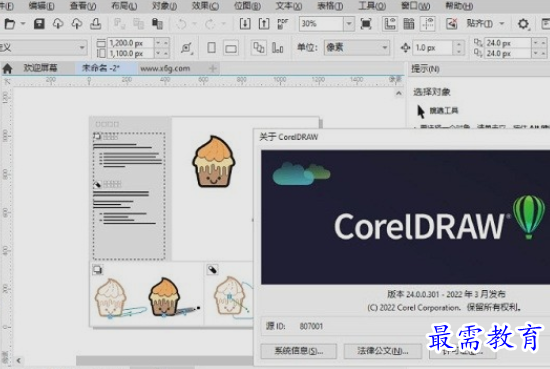Click the Publish to PDF icon
Image resolution: width=550 pixels, height=369 pixels.
(283, 24)
